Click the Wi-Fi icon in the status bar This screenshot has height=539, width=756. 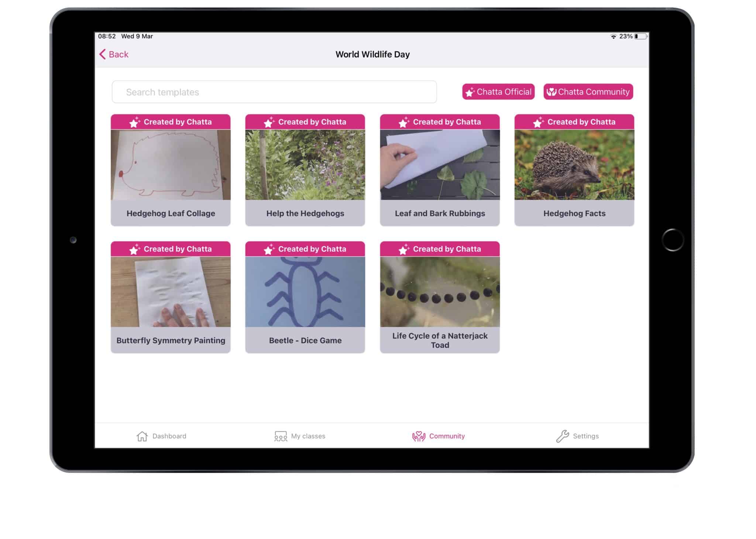click(614, 36)
